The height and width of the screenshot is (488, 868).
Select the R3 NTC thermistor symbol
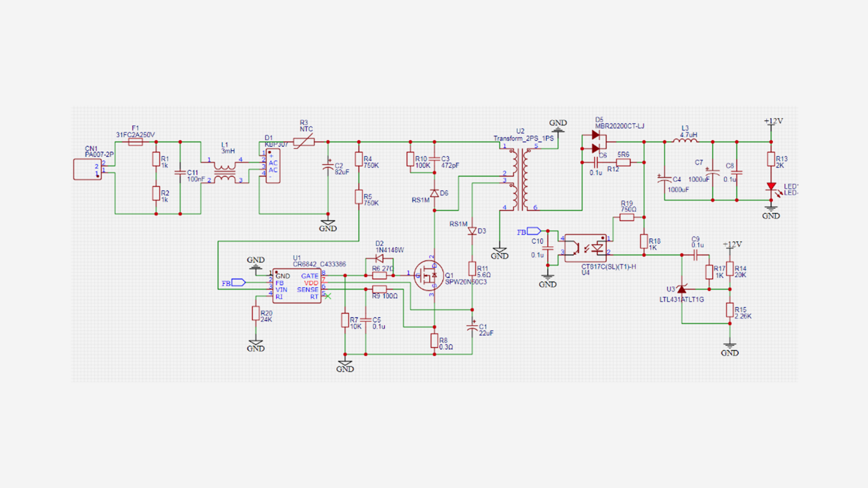[x=304, y=142]
